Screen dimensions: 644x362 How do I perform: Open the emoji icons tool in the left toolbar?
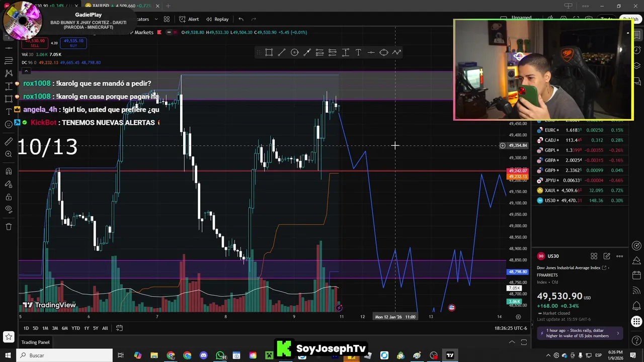pyautogui.click(x=9, y=124)
